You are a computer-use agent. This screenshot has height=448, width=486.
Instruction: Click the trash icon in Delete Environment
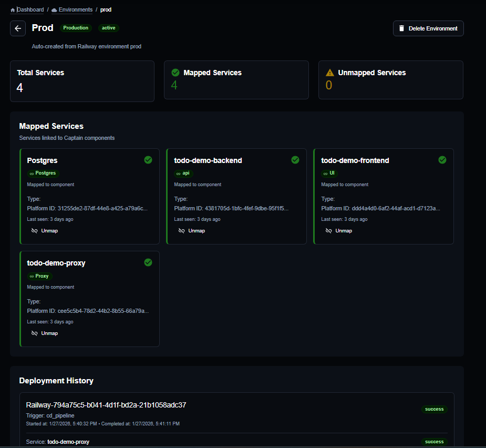click(402, 28)
